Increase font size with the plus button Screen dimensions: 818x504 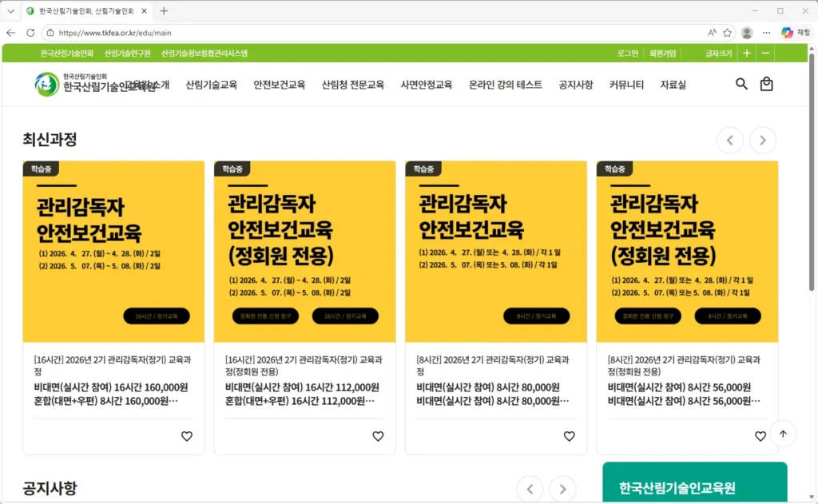pyautogui.click(x=747, y=54)
